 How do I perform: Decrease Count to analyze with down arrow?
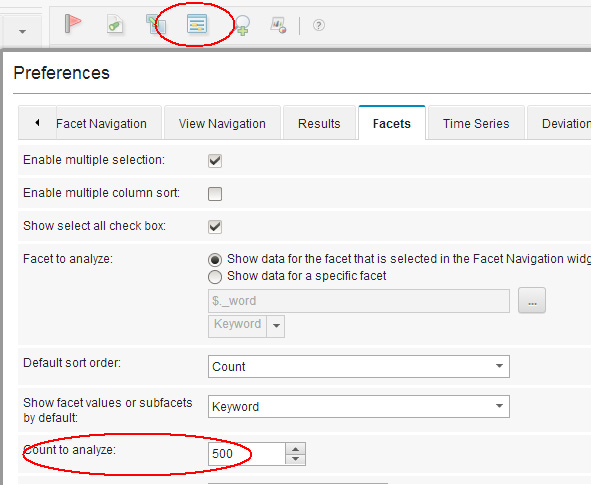(296, 459)
